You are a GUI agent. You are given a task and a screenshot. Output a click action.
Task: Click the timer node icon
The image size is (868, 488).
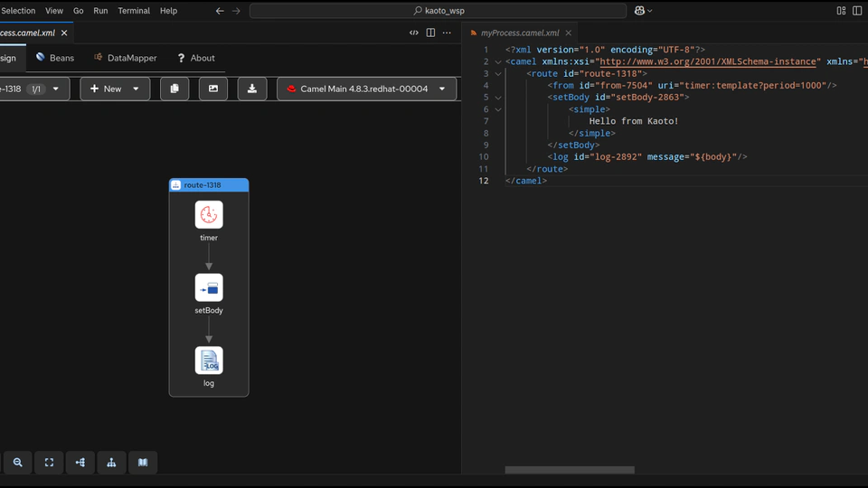pyautogui.click(x=209, y=215)
